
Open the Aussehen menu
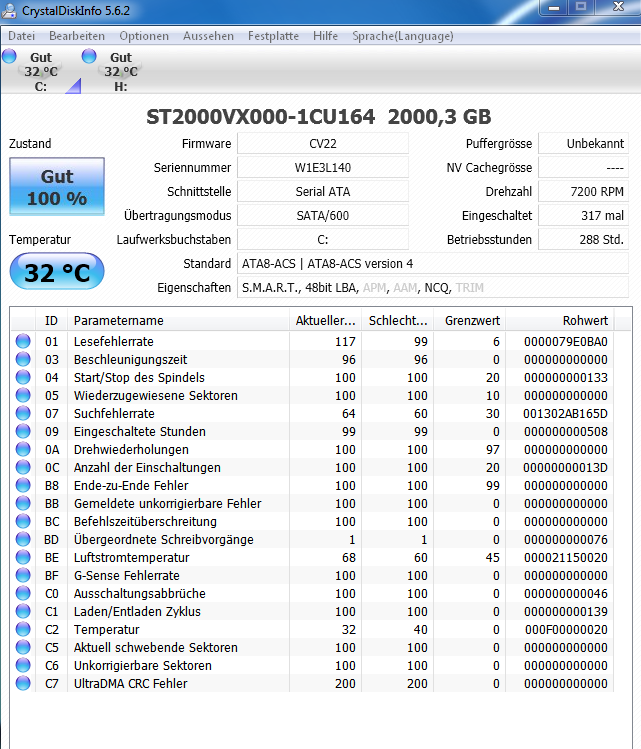point(208,36)
